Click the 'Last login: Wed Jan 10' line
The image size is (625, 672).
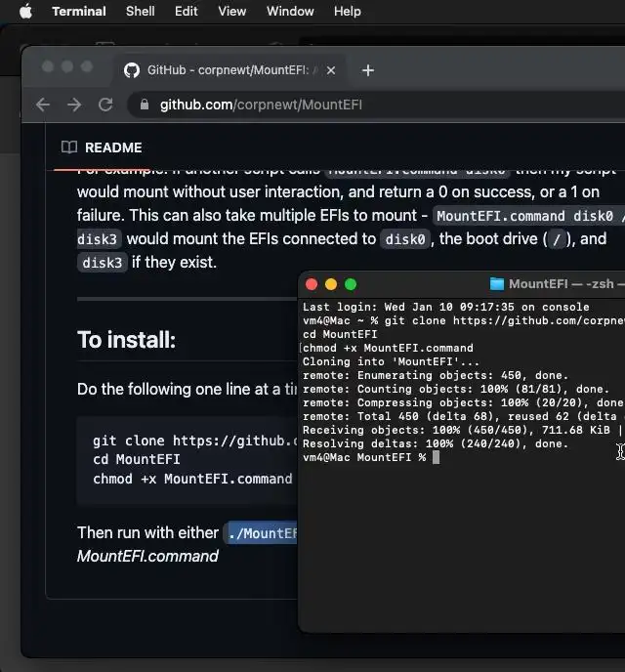(x=445, y=307)
